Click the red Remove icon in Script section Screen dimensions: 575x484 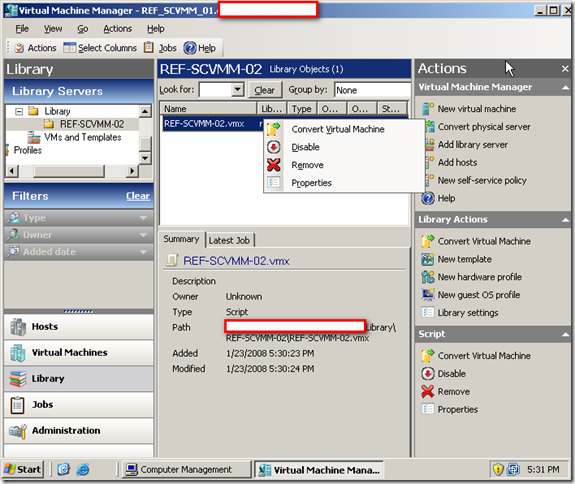click(428, 392)
